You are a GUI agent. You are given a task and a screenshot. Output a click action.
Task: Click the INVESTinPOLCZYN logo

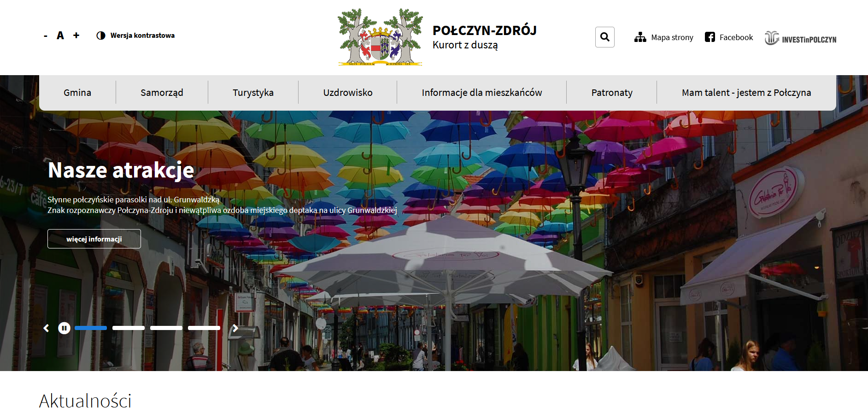(800, 38)
